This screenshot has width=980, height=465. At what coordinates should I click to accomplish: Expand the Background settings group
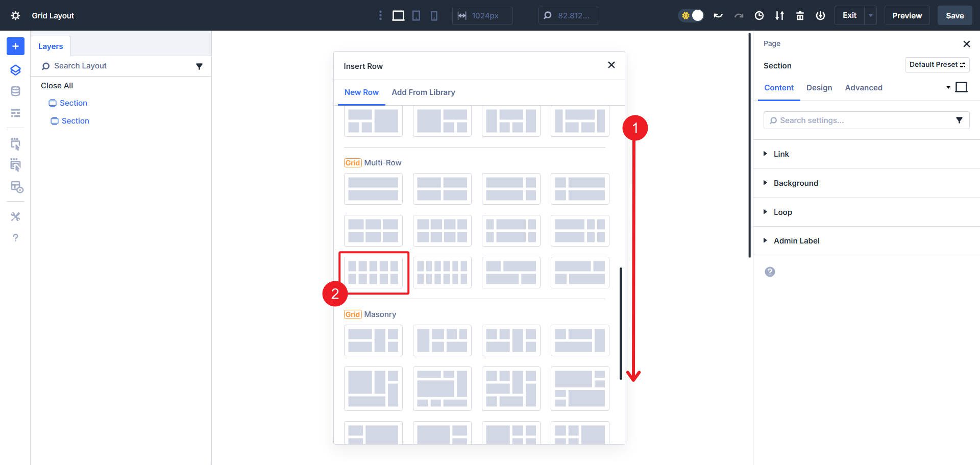point(795,183)
